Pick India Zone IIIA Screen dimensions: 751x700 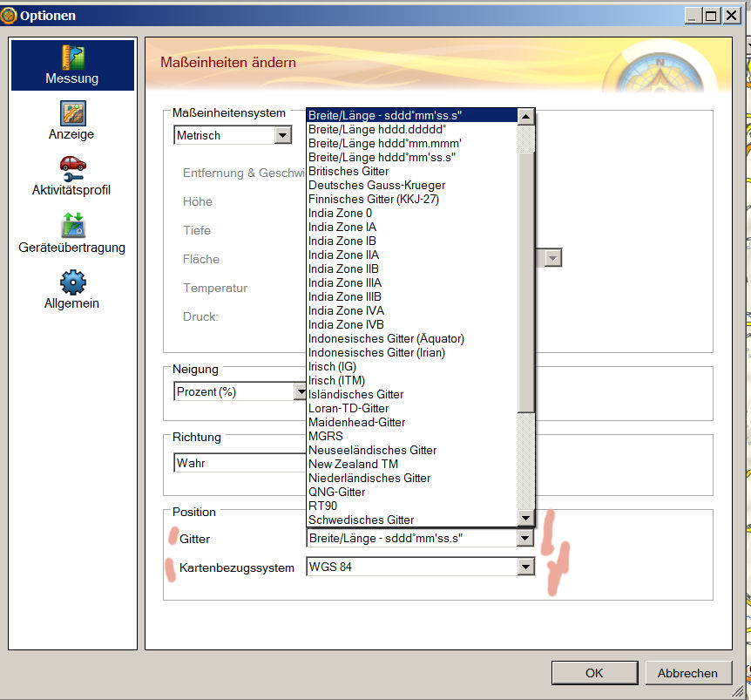[x=412, y=282]
